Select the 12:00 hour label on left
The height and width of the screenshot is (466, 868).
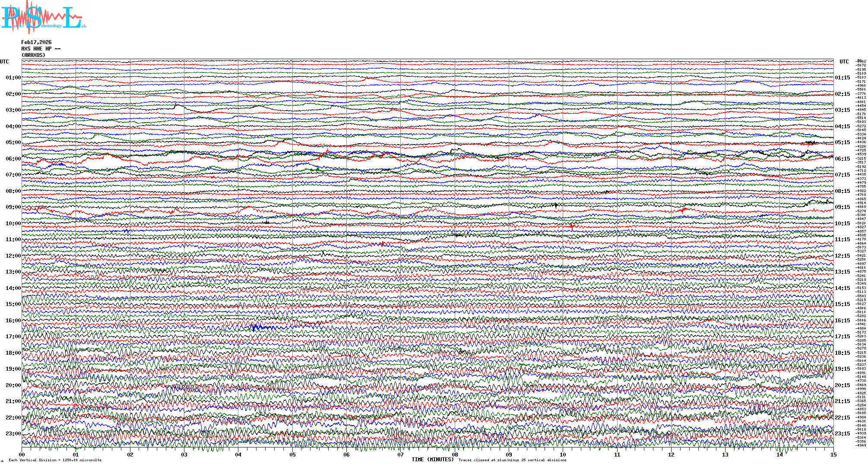tap(13, 256)
